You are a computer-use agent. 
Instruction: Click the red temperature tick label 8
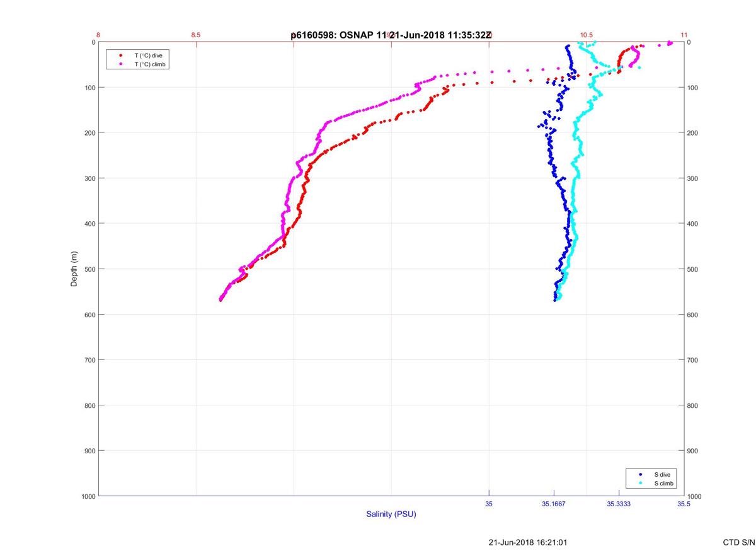pyautogui.click(x=98, y=35)
